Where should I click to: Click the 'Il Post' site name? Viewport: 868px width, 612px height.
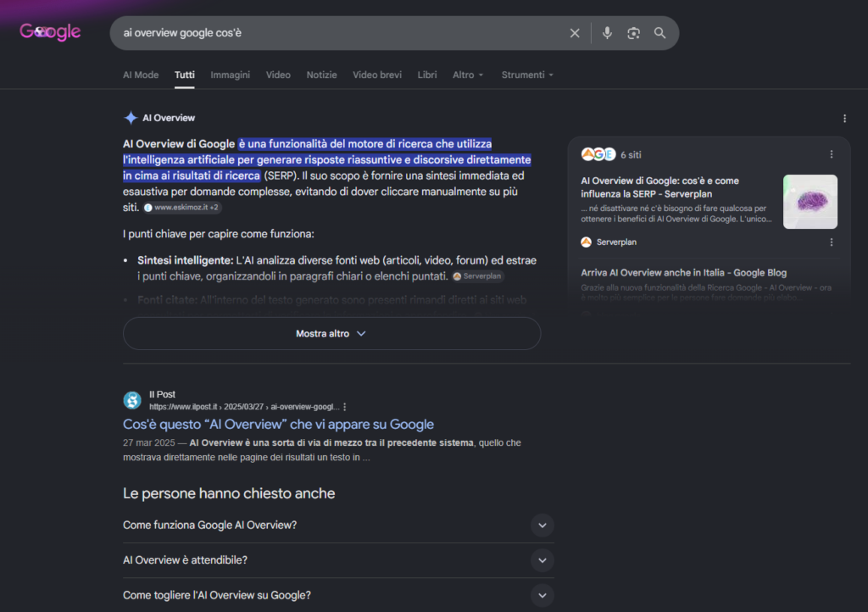click(162, 394)
